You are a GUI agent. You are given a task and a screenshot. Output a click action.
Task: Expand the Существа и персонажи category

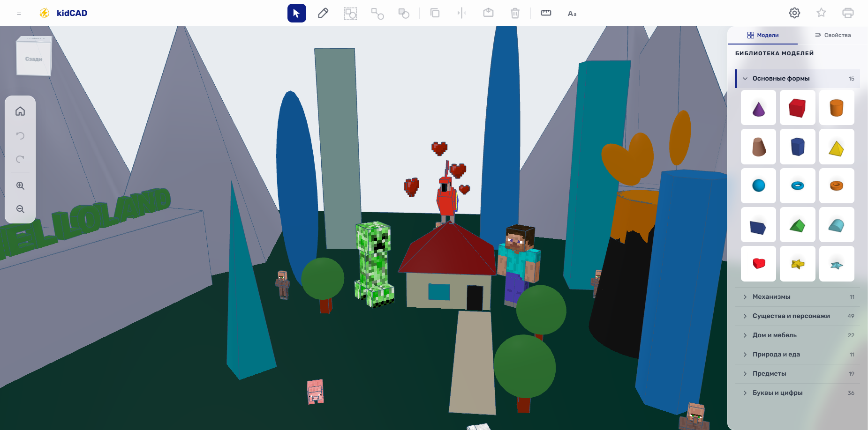click(x=798, y=316)
